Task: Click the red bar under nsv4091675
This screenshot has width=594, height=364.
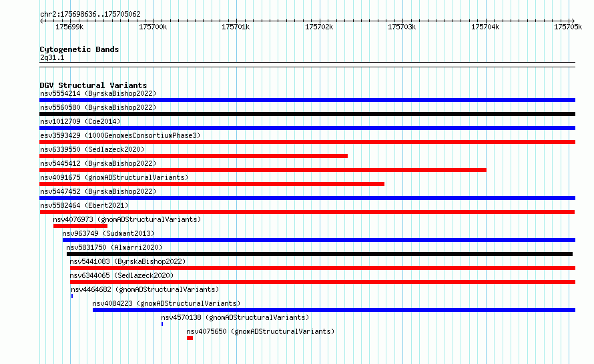Action: 212,184
